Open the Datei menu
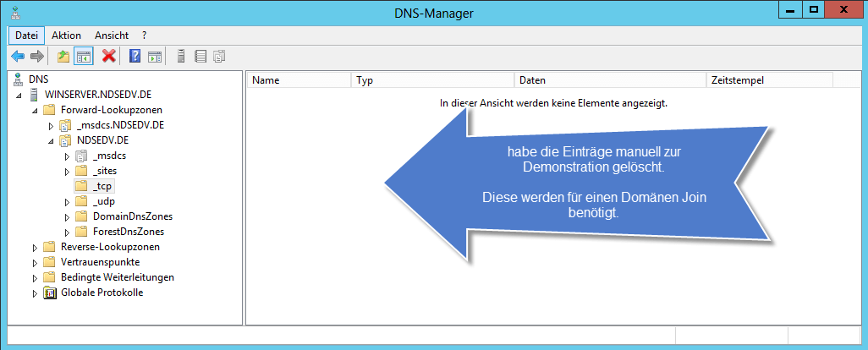Viewport: 868px width, 350px height. [26, 36]
